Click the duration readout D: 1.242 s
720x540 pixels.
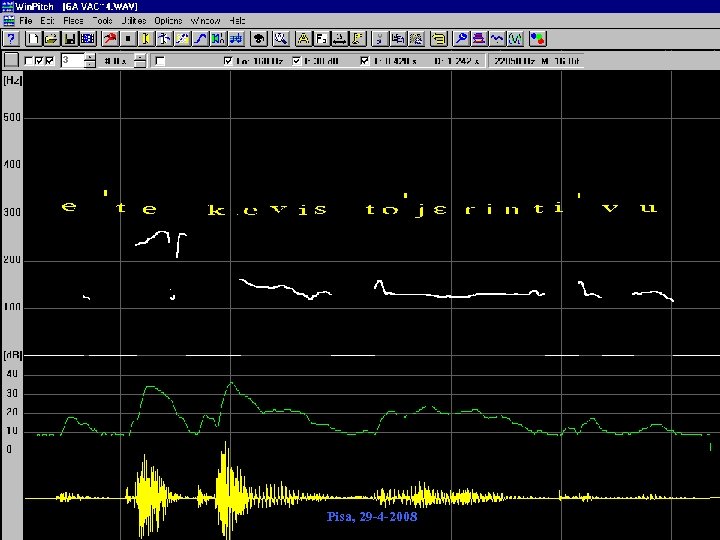(x=456, y=61)
